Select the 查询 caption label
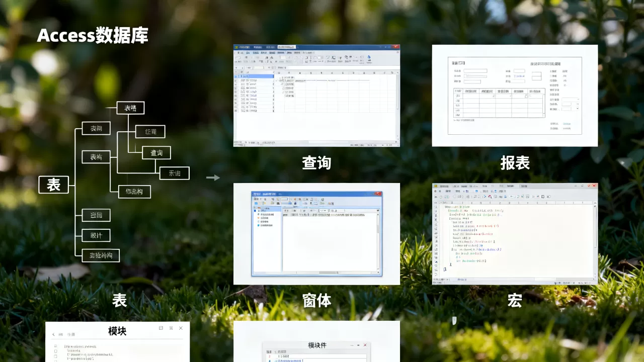Image resolution: width=644 pixels, height=362 pixels. coord(316,163)
